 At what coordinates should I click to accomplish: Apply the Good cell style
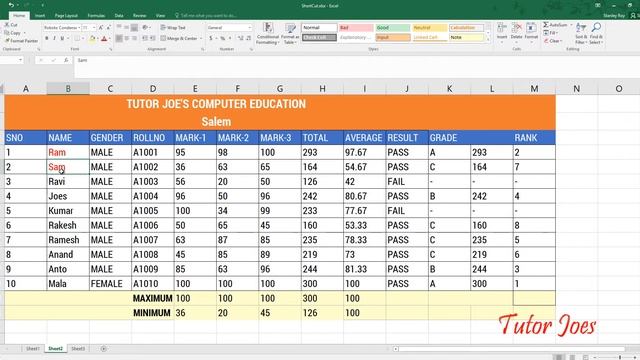point(392,27)
